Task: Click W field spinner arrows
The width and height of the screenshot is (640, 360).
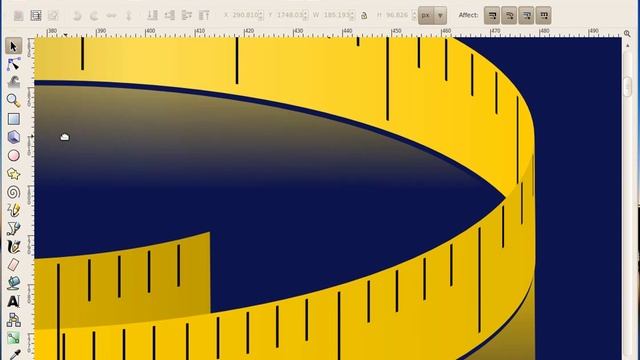Action: 353,16
